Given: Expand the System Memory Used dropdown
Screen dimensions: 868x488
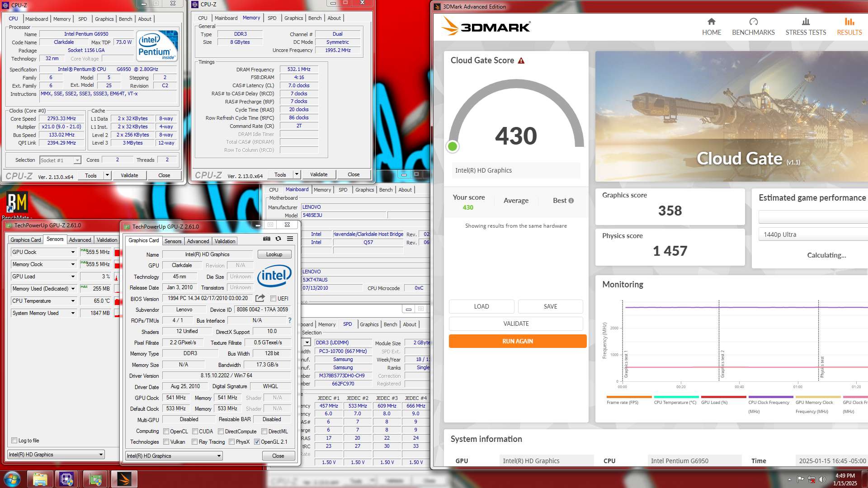Looking at the screenshot, I should (x=73, y=313).
